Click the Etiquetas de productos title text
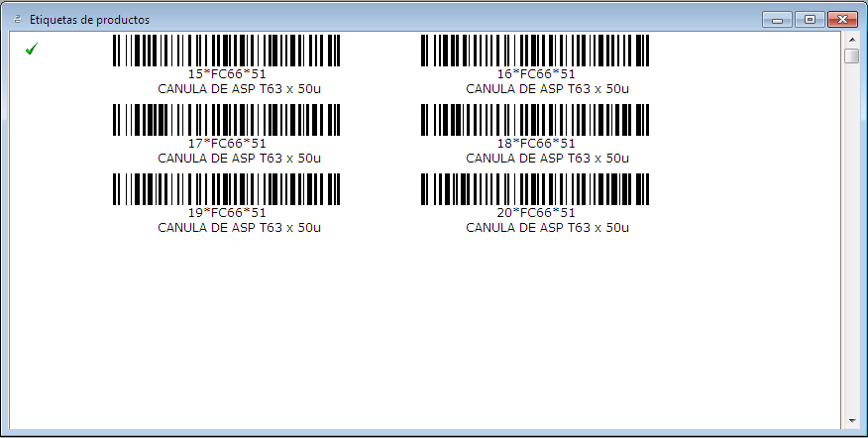Screen dimensions: 868x438 [89, 19]
